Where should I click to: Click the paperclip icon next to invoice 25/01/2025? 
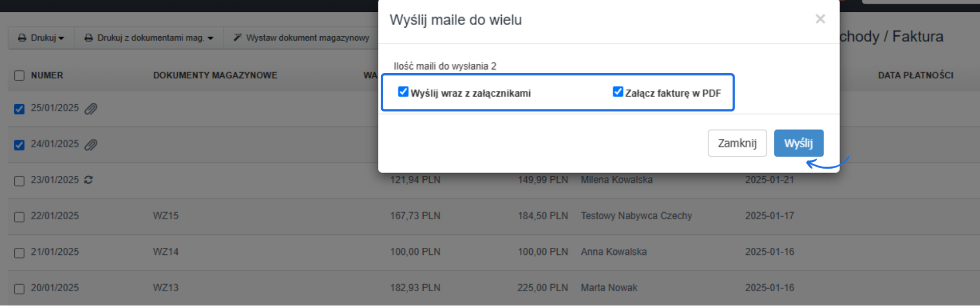(x=91, y=108)
